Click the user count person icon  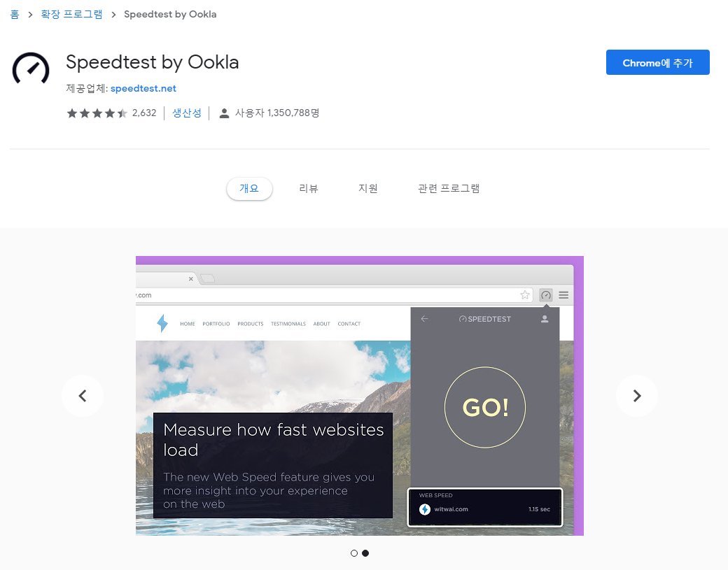click(x=224, y=113)
